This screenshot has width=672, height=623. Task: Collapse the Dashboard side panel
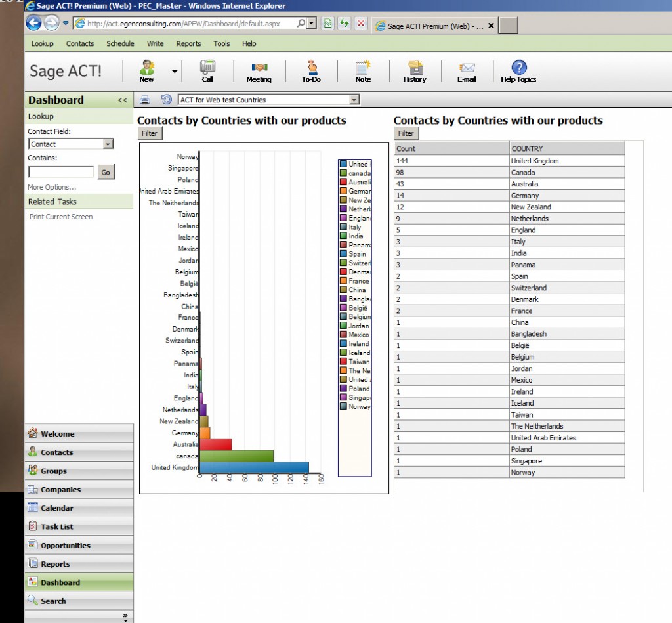click(x=122, y=100)
